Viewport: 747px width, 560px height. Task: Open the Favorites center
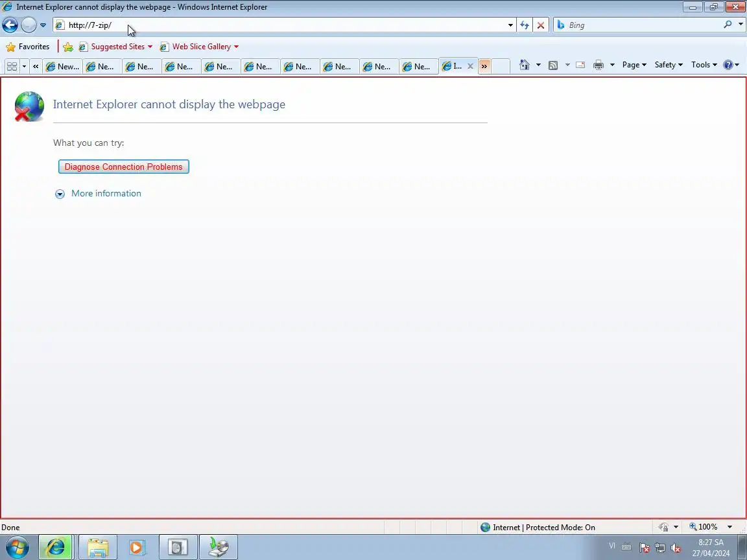(28, 47)
